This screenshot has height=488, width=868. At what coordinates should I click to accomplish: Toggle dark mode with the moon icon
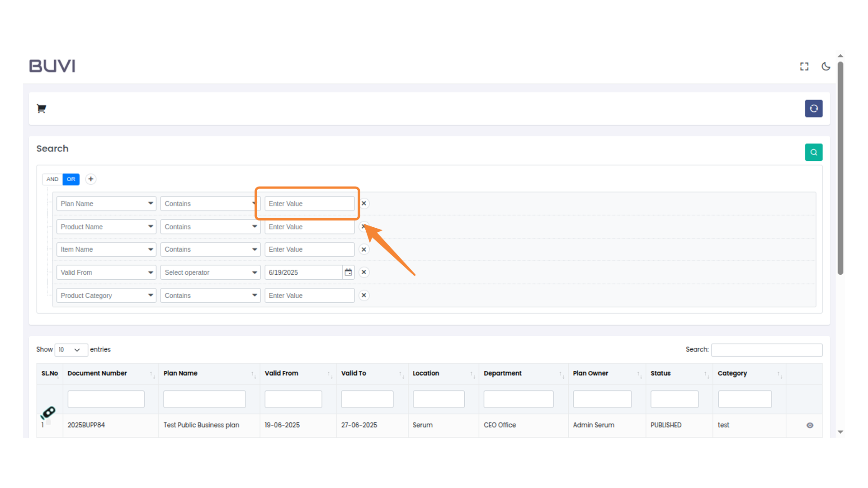click(826, 66)
